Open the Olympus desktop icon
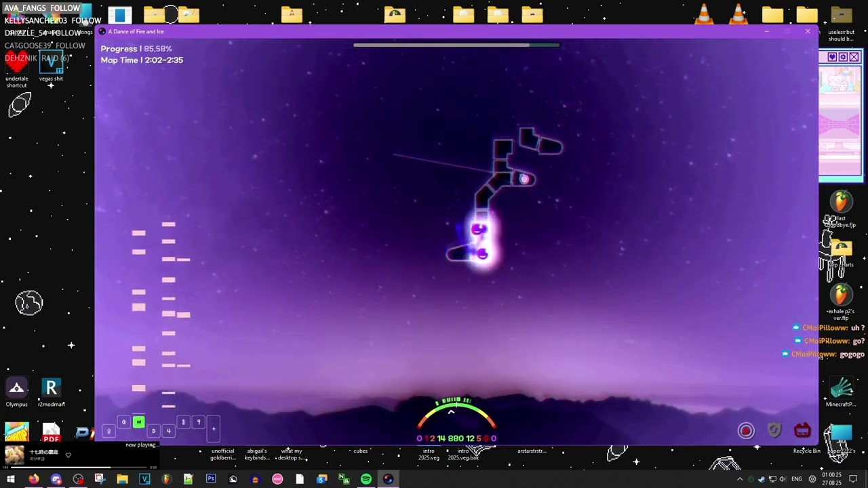The height and width of the screenshot is (488, 868). pos(17,393)
